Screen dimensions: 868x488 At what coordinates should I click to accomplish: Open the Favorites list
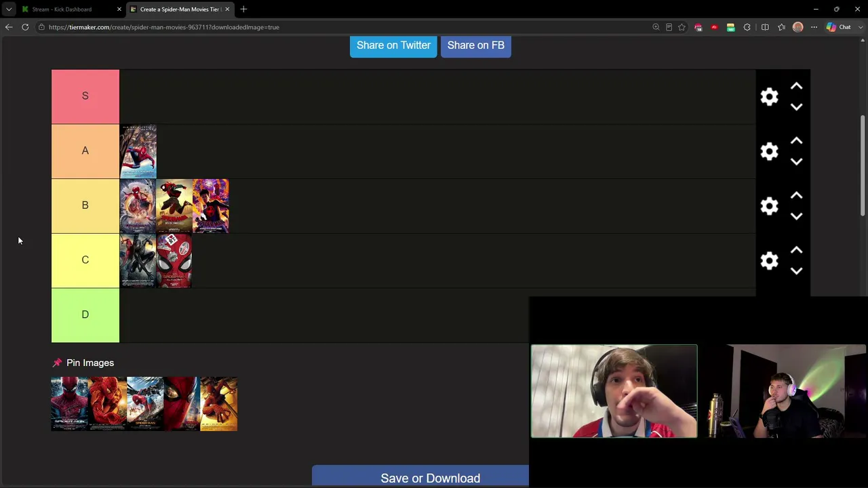[x=781, y=27]
